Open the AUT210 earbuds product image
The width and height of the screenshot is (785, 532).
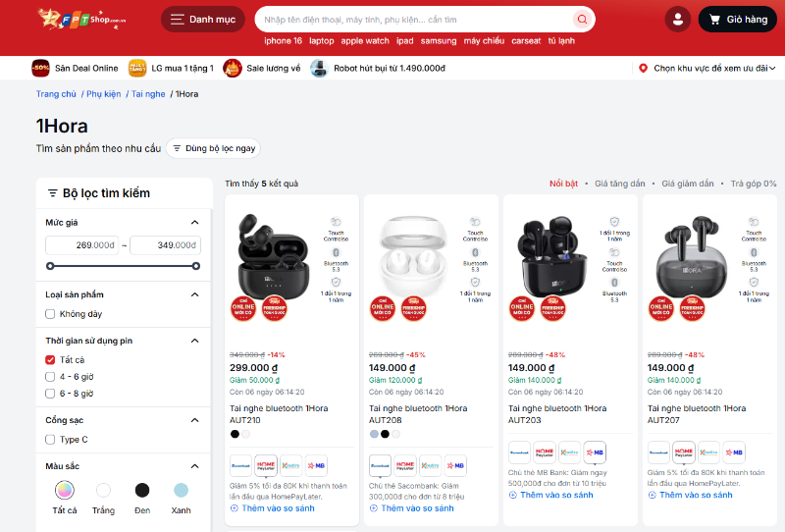point(273,257)
